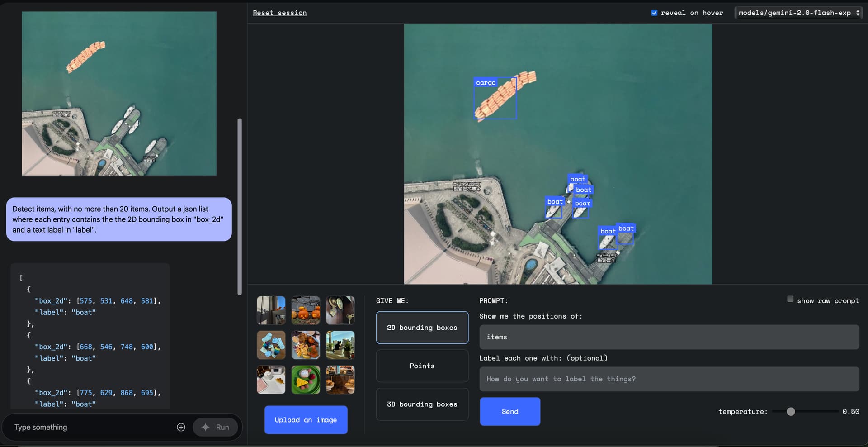Select the city skyline window sample thumbnail
Screen dimensions: 868x447
[340, 345]
